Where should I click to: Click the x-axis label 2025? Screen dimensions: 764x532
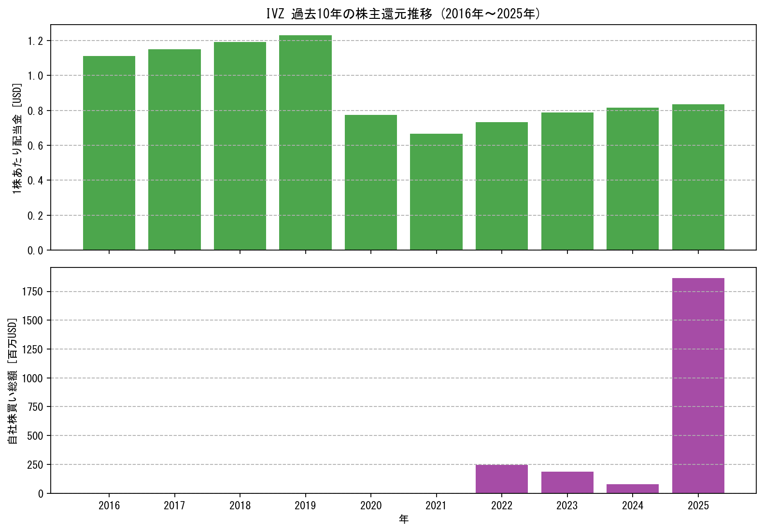pos(698,505)
